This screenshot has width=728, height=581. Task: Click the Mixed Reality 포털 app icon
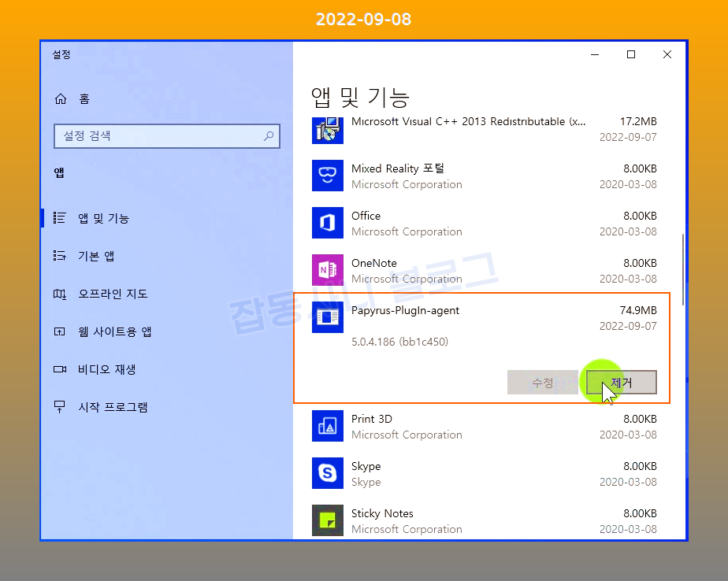tap(327, 176)
